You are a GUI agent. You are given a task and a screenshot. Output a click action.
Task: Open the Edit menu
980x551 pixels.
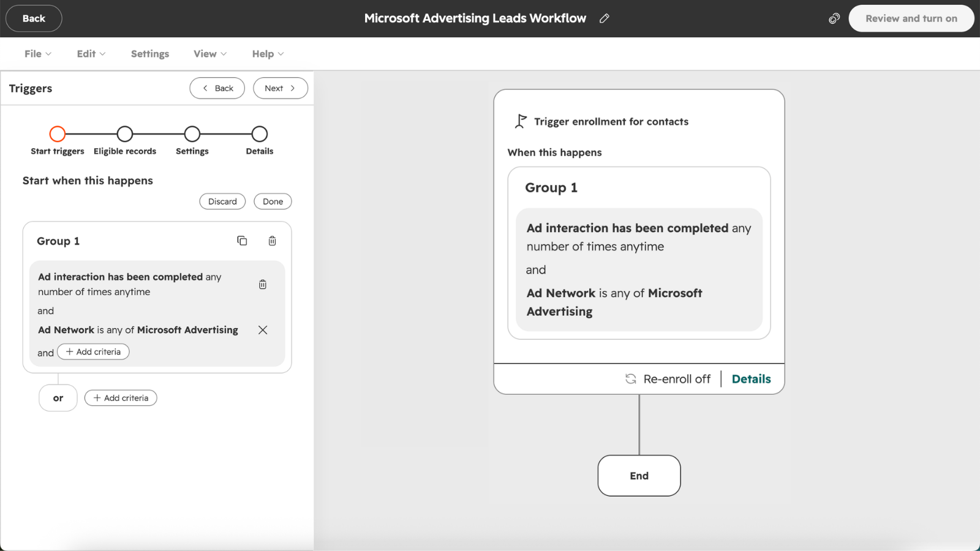[91, 54]
